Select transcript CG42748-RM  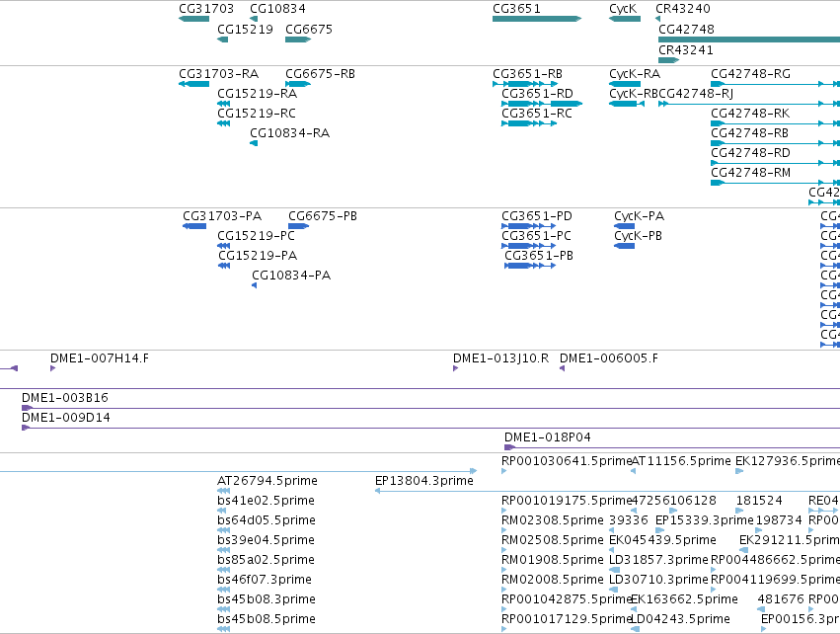click(x=775, y=183)
